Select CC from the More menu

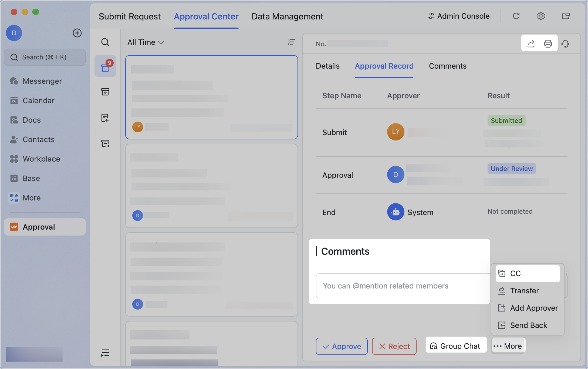[528, 273]
